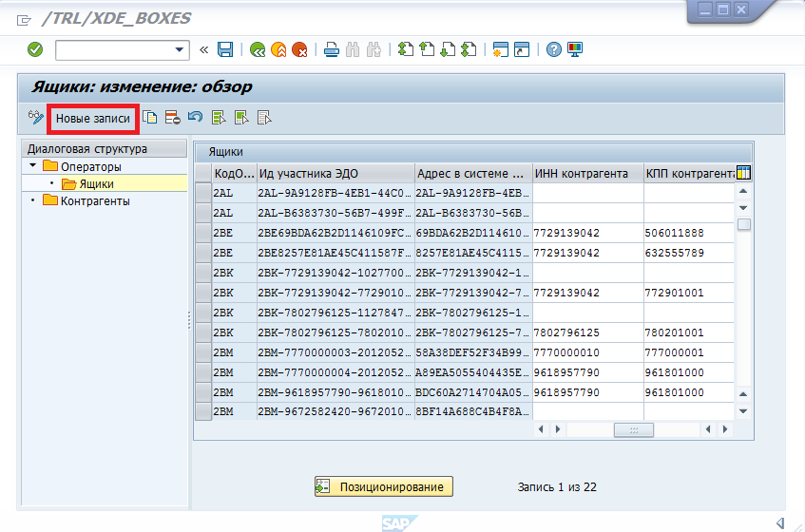Click the Позиционирование button
Viewport: 805px width, 532px height.
click(384, 487)
